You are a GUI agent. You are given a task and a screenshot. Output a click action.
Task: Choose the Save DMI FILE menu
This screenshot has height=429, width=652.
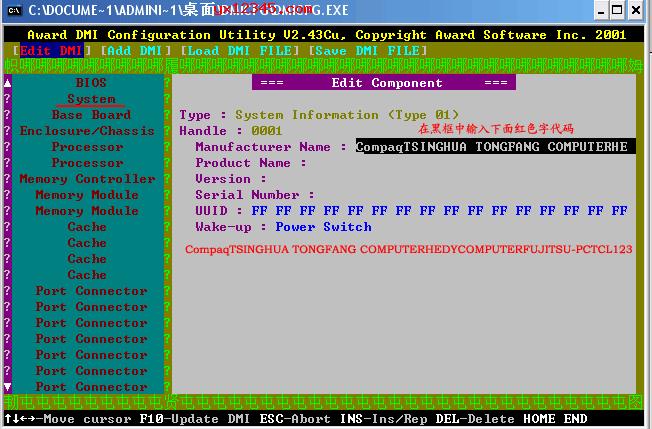367,51
